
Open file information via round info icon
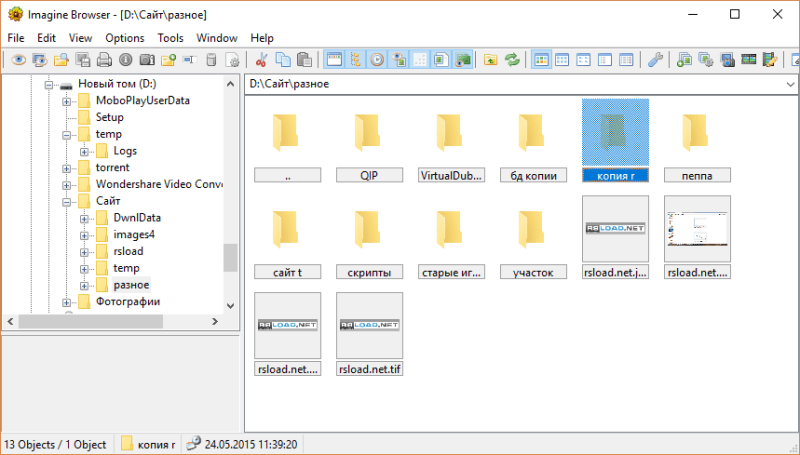point(126,60)
